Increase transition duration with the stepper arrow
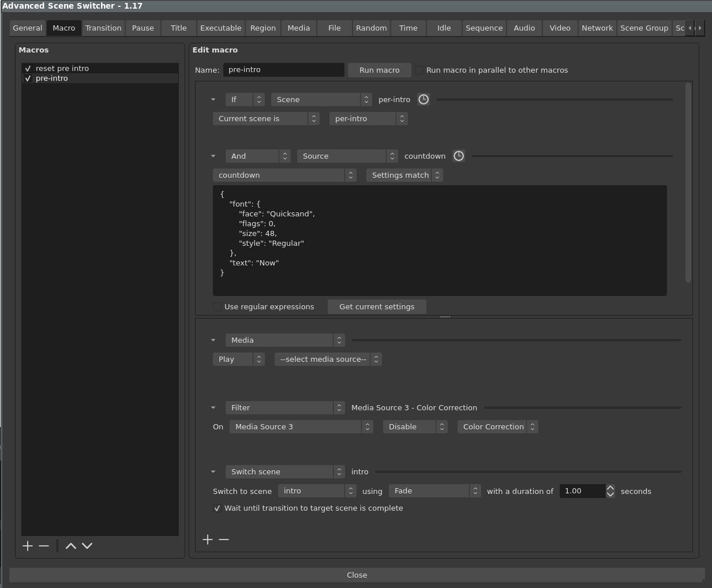The width and height of the screenshot is (712, 588). 610,488
